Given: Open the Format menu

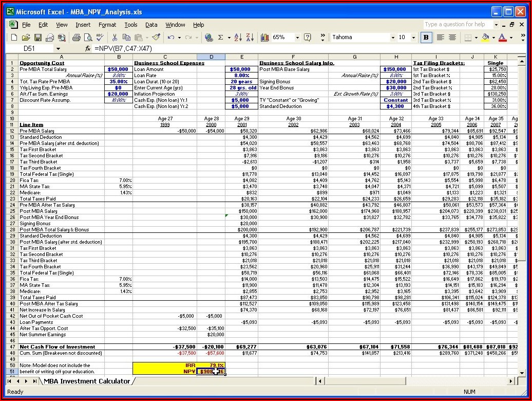Looking at the screenshot, I should click(107, 25).
